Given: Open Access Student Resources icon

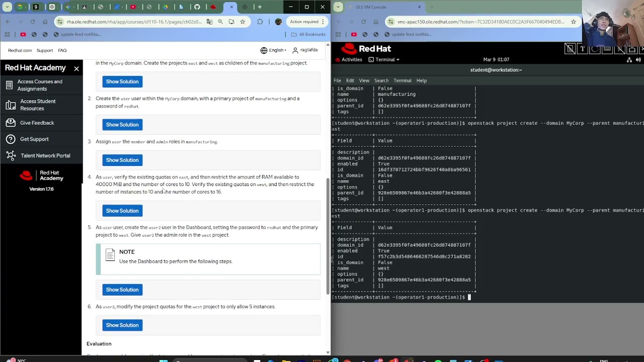Looking at the screenshot, I should pos(11,105).
